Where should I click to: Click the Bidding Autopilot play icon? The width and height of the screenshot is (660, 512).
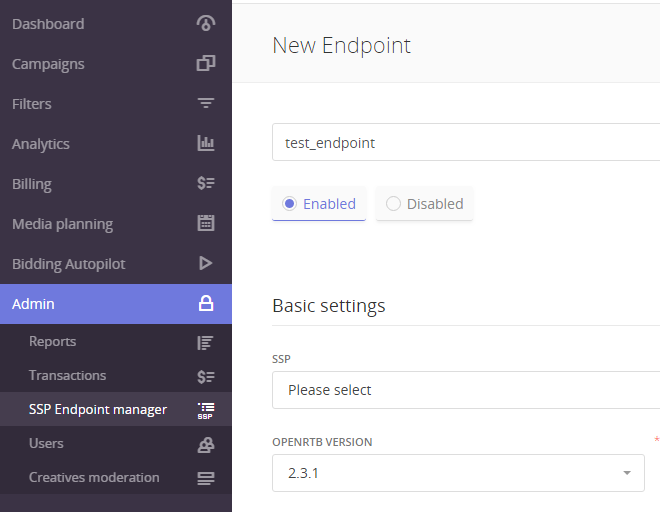pyautogui.click(x=206, y=263)
